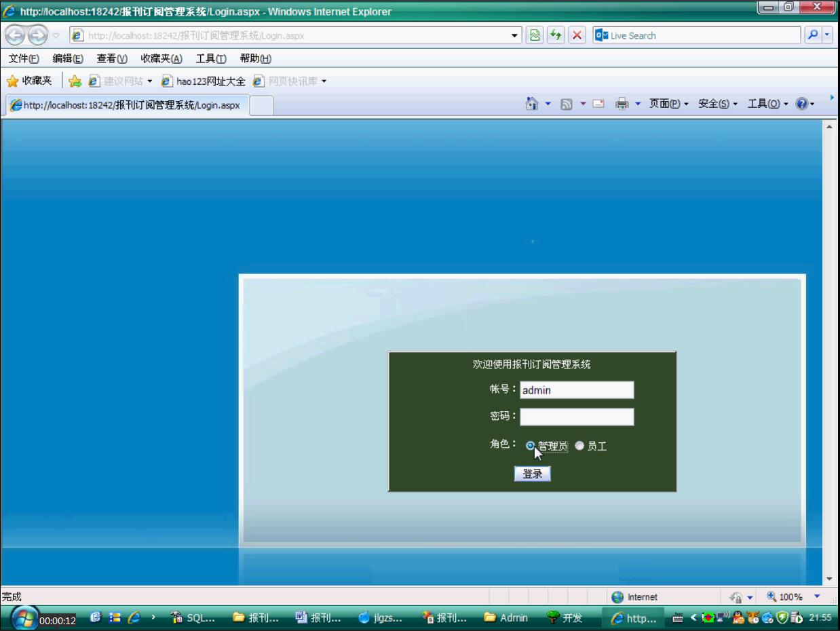This screenshot has width=840, height=631.
Task: Click the active http... taskbar button
Action: [x=632, y=618]
